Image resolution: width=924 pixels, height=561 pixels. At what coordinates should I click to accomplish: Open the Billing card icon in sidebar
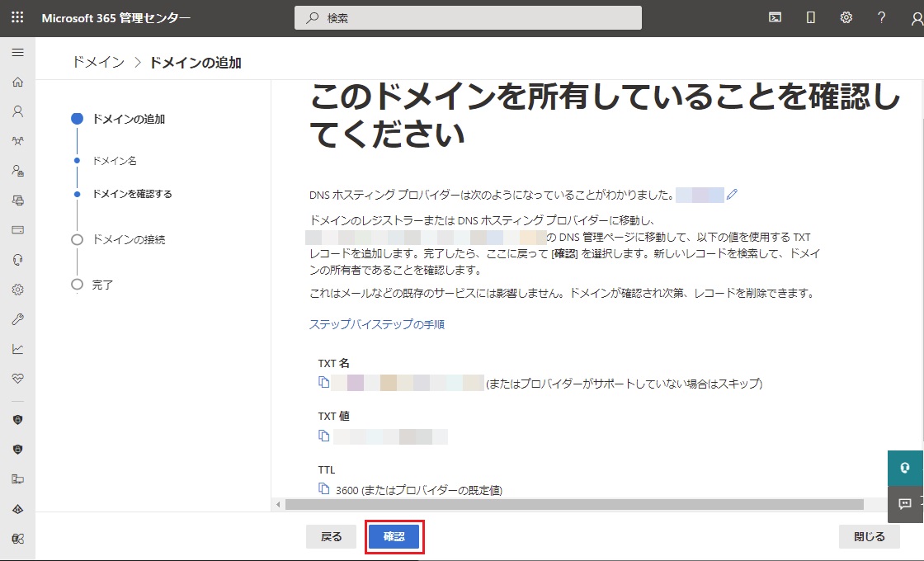(x=17, y=229)
